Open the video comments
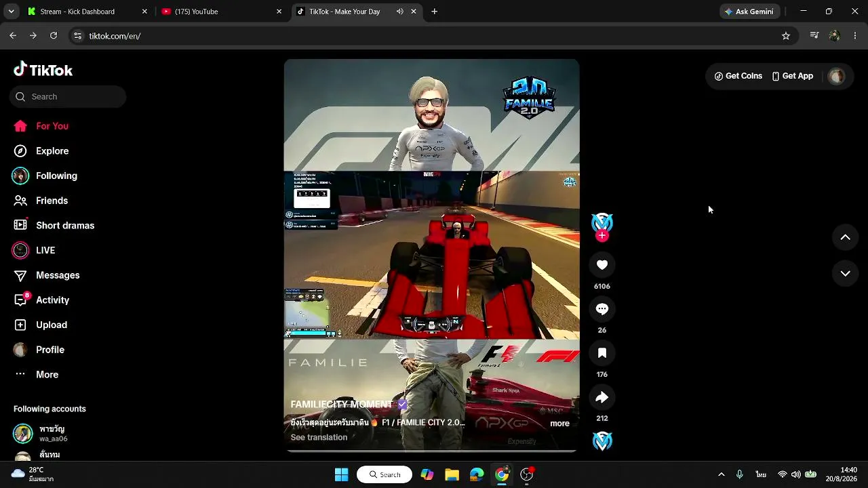868x488 pixels. pos(602,309)
